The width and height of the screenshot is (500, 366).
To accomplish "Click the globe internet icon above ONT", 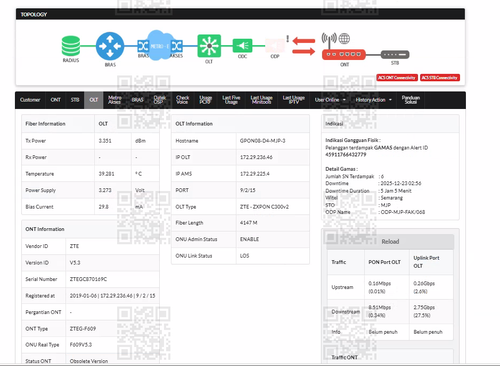I will 344,39.
